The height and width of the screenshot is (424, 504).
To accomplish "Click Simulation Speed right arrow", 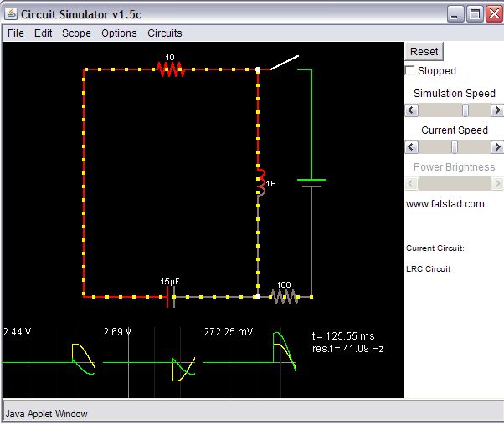I will click(x=497, y=110).
